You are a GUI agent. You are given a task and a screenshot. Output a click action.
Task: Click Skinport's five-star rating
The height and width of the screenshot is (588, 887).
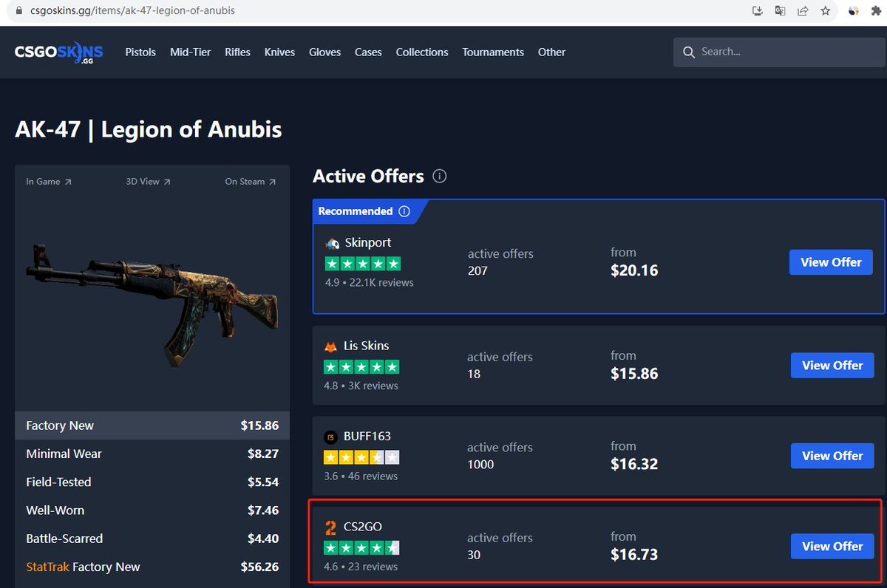[363, 264]
